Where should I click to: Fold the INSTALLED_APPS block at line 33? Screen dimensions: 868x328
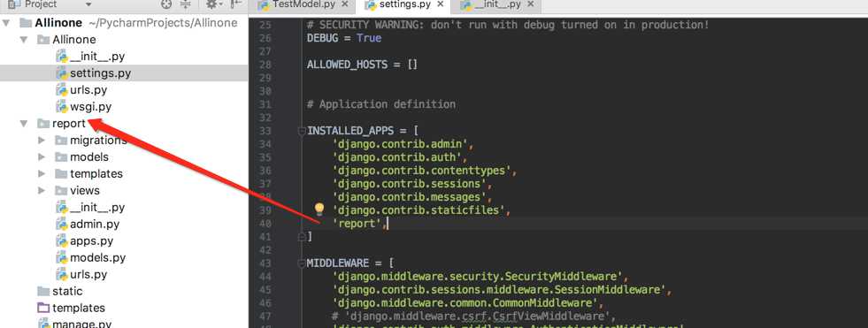(302, 131)
